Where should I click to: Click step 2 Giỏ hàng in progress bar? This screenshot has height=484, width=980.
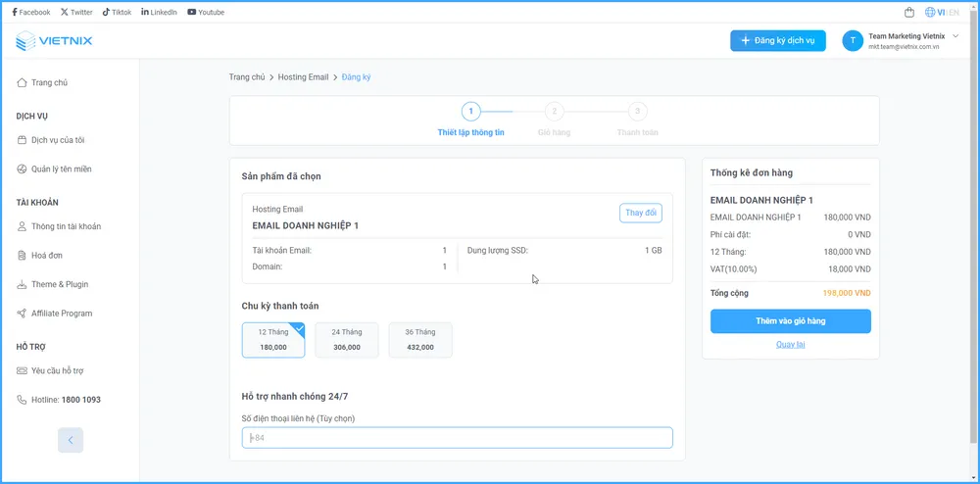(554, 112)
